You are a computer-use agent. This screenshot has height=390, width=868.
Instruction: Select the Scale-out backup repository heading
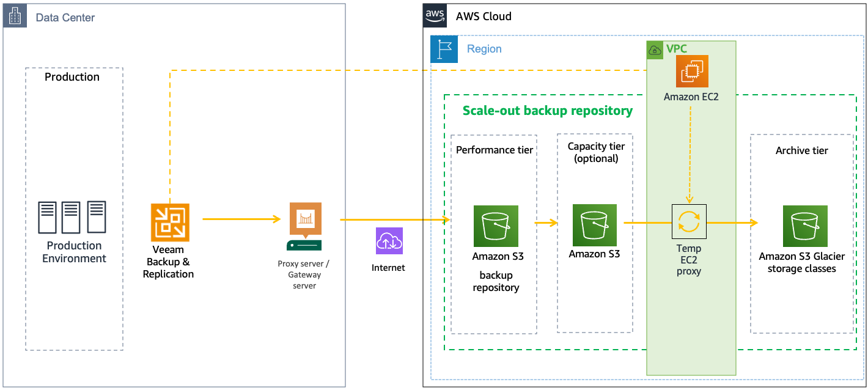pos(547,111)
